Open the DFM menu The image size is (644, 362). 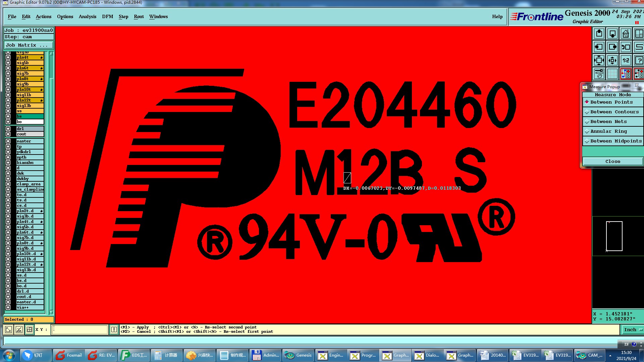tap(107, 17)
